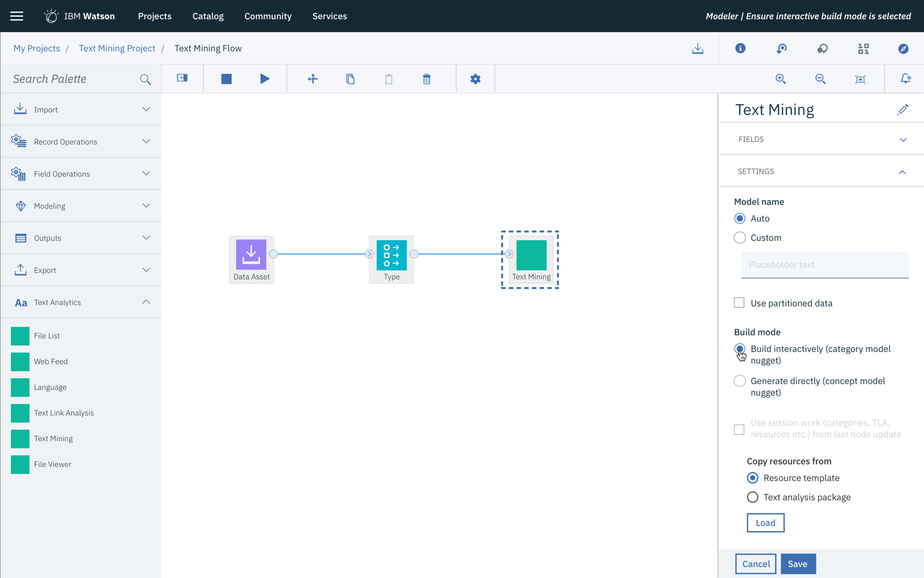Select the Data Asset node on the canvas

pos(251,260)
